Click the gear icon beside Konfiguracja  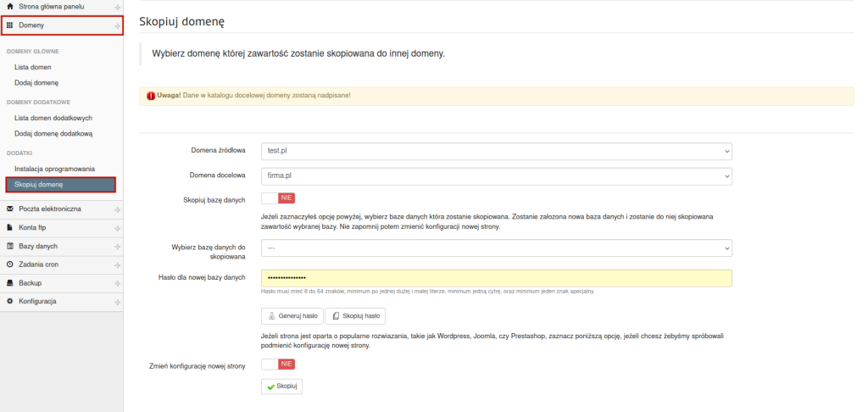pos(10,302)
